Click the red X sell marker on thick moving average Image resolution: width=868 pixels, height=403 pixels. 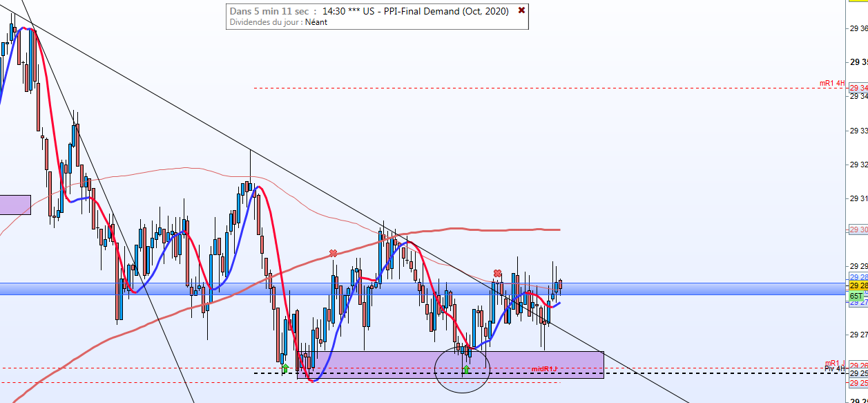click(334, 254)
